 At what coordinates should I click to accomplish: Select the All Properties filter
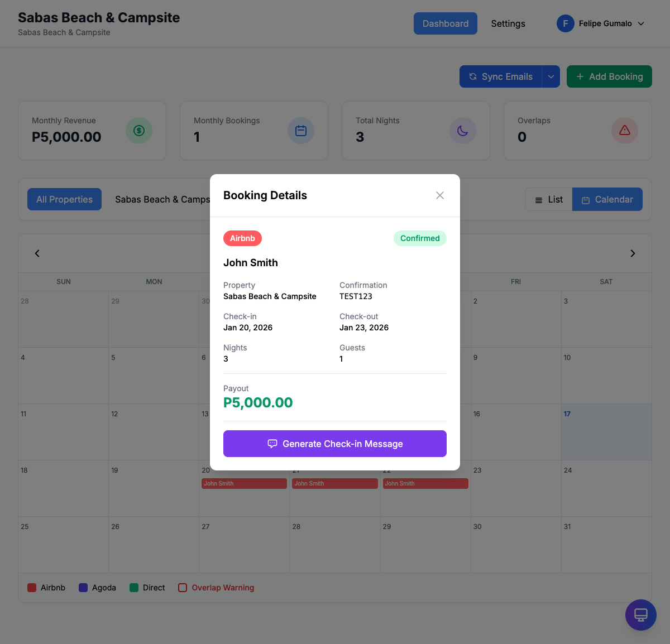point(64,200)
